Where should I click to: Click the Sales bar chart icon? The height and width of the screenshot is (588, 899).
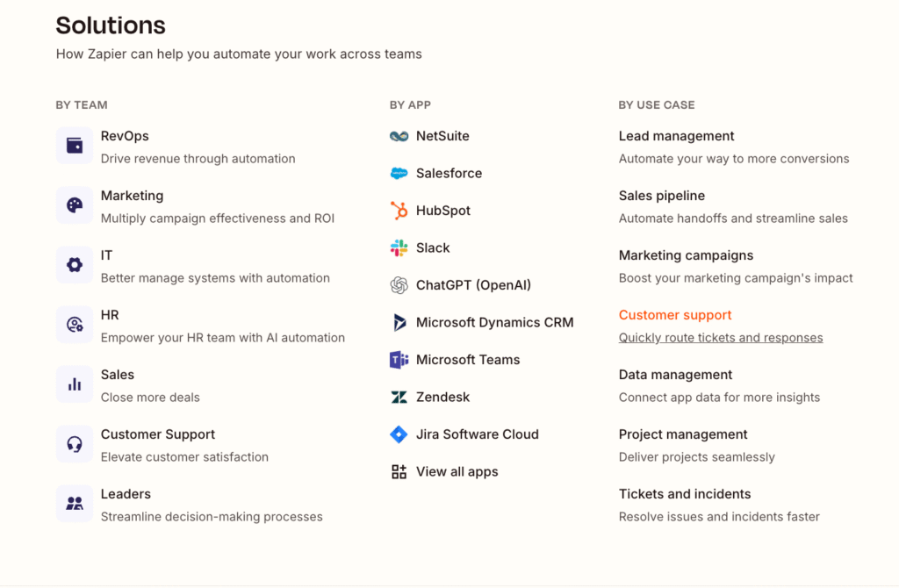point(75,384)
